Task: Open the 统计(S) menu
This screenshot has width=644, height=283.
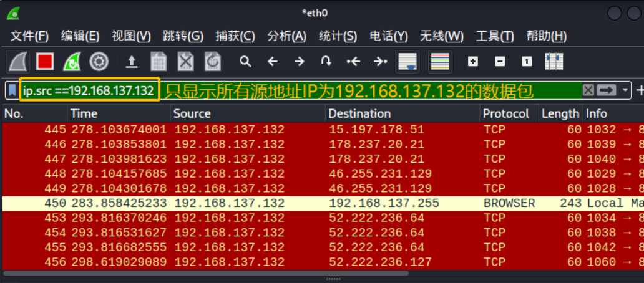Action: (x=338, y=37)
